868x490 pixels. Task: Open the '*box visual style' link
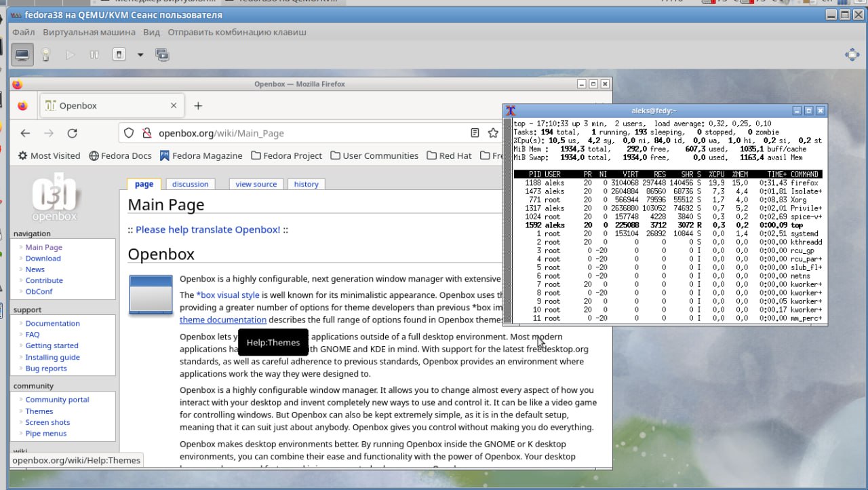[x=228, y=295]
